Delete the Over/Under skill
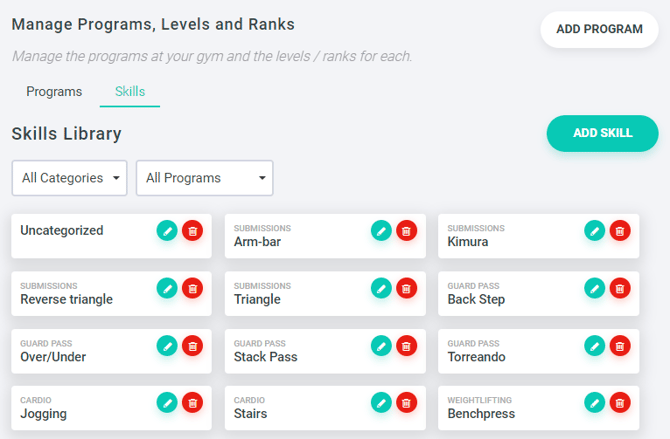The height and width of the screenshot is (439, 670). pyautogui.click(x=192, y=346)
